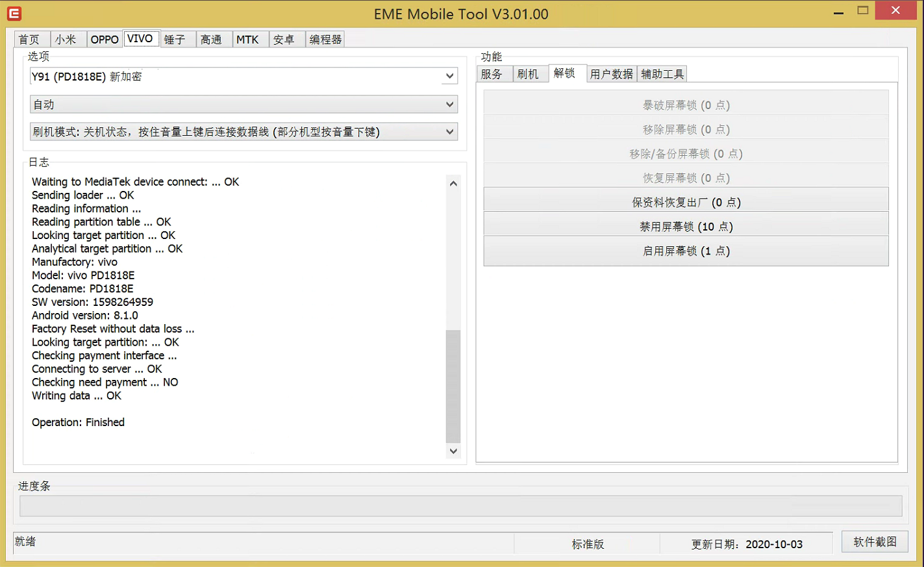Open the 编程器 tab
Viewport: 924px width, 567px height.
pos(325,39)
